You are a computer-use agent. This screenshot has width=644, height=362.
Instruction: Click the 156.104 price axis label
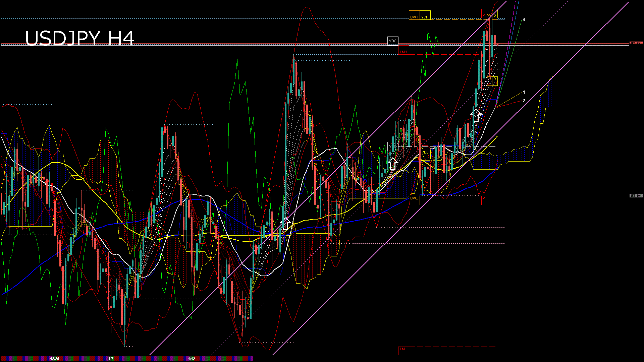636,195
